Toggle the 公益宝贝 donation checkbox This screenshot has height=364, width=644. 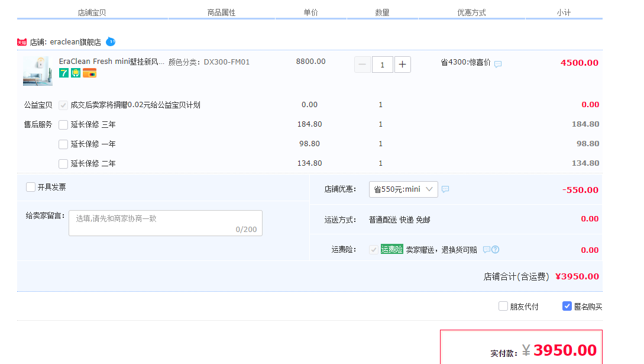click(63, 105)
